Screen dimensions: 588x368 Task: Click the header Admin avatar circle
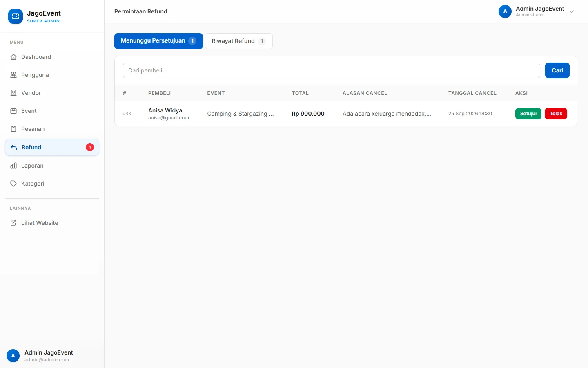tap(505, 11)
